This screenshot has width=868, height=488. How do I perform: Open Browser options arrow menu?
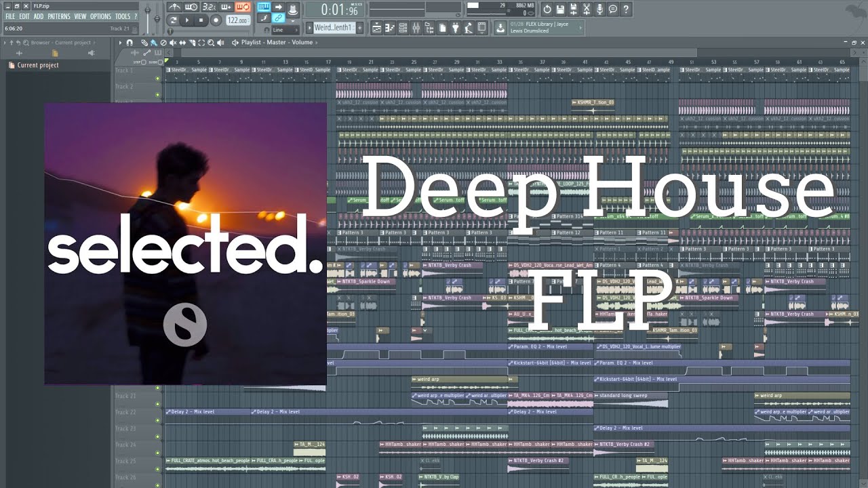(5, 43)
